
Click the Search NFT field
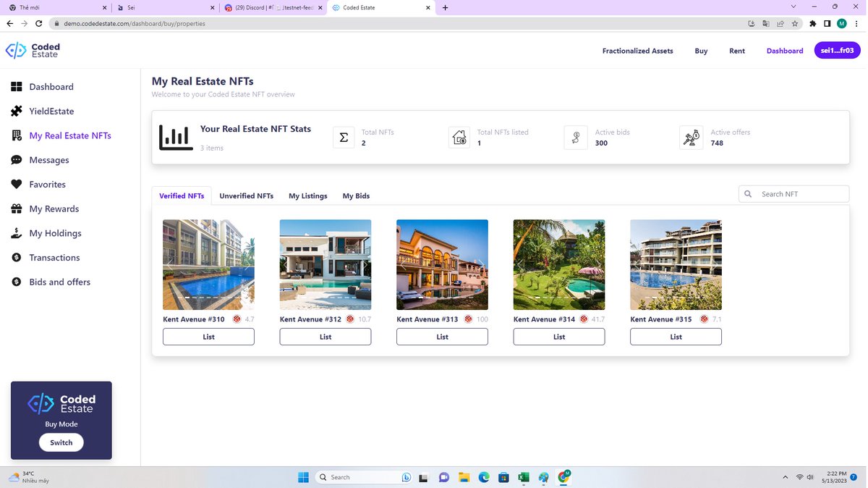[794, 194]
